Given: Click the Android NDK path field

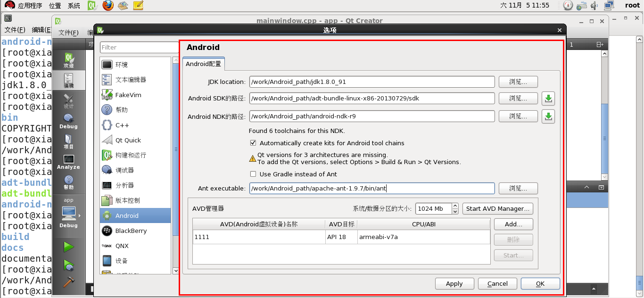Looking at the screenshot, I should [x=372, y=116].
